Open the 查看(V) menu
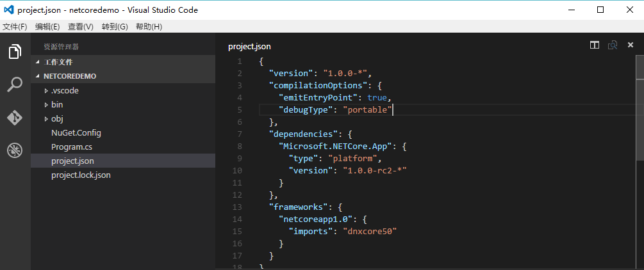 click(81, 27)
